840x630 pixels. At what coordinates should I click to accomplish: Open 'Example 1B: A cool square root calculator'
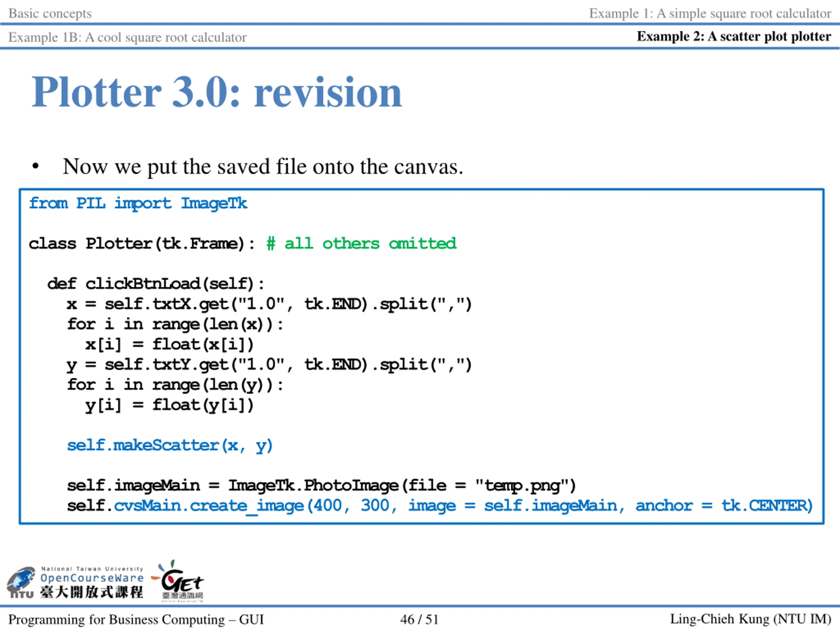(x=127, y=37)
